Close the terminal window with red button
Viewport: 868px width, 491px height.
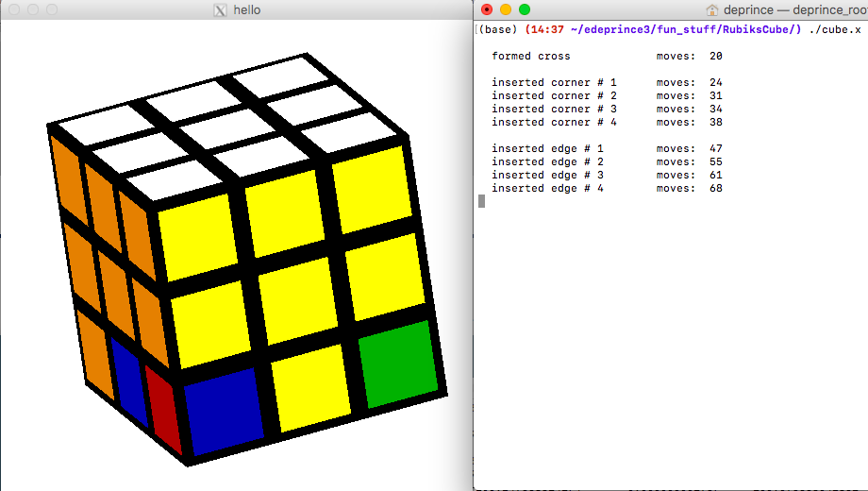[x=486, y=9]
